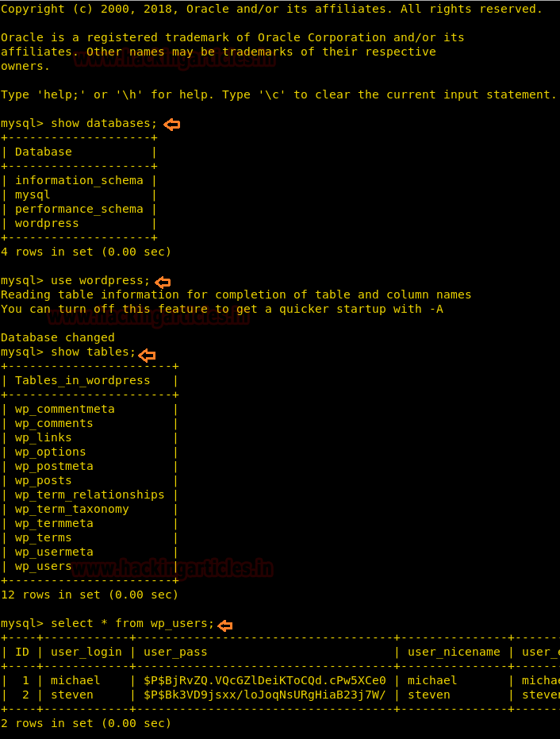The image size is (560, 739).
Task: Select the wp_users table name in list
Action: click(x=43, y=566)
